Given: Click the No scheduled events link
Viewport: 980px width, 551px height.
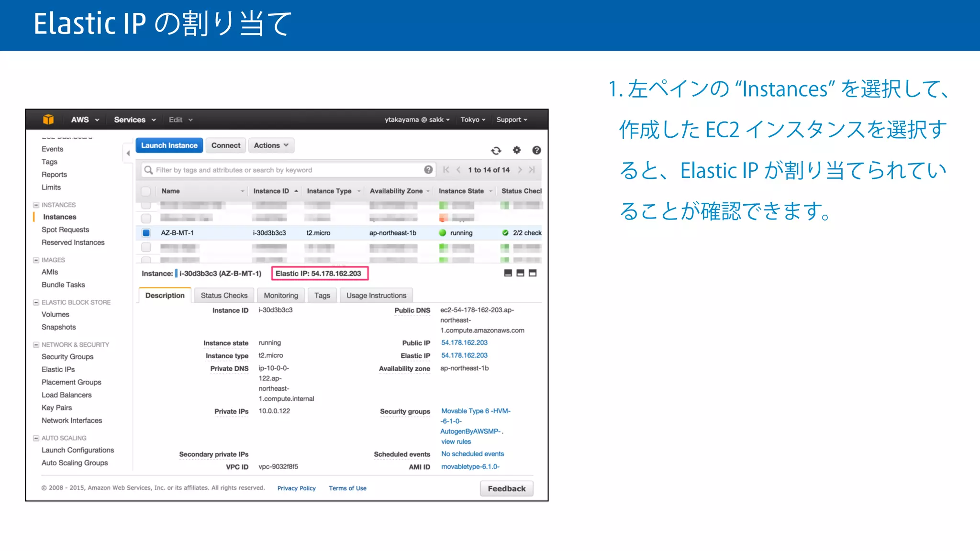Looking at the screenshot, I should [x=472, y=454].
